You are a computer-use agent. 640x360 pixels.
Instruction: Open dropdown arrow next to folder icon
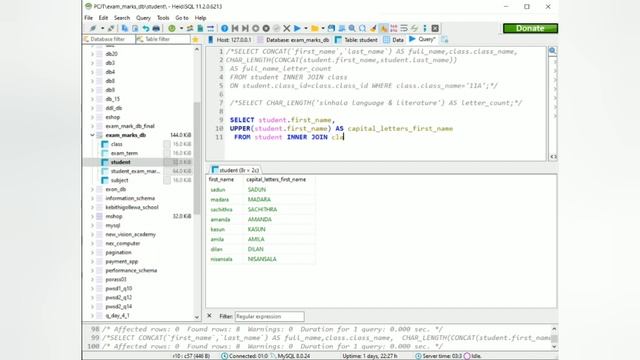[x=323, y=28]
